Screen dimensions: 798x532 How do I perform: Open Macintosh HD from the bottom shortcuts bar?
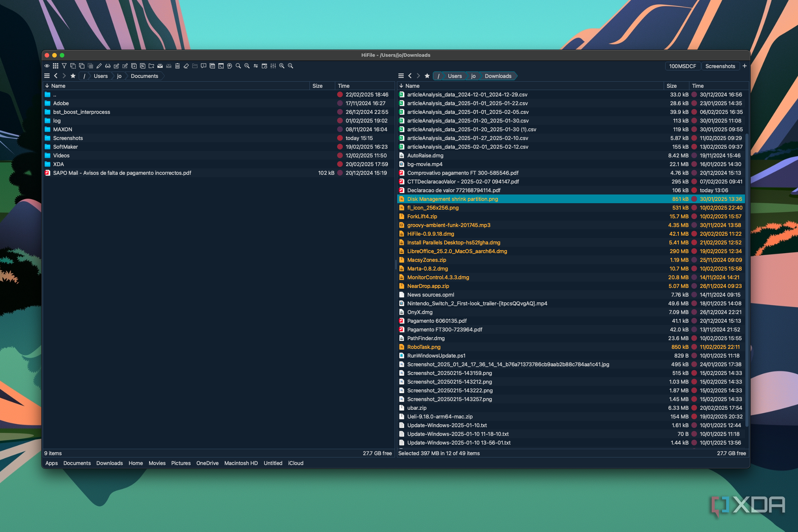[x=241, y=463]
